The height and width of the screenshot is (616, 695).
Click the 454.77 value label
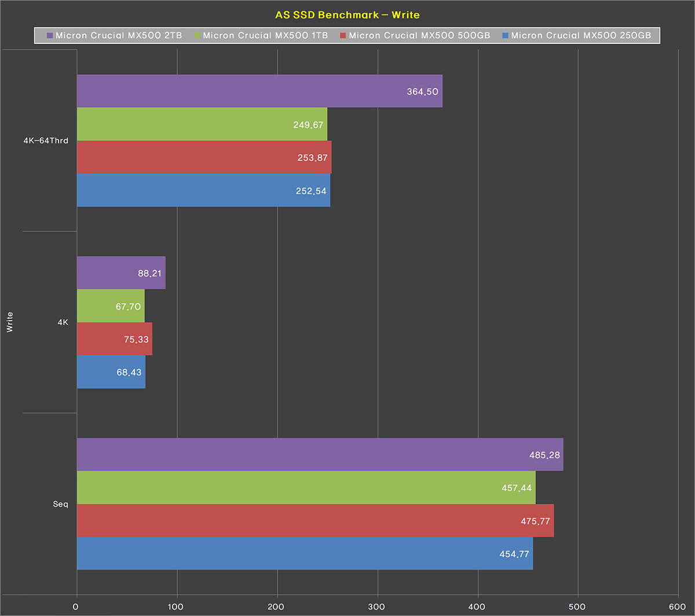tap(514, 554)
